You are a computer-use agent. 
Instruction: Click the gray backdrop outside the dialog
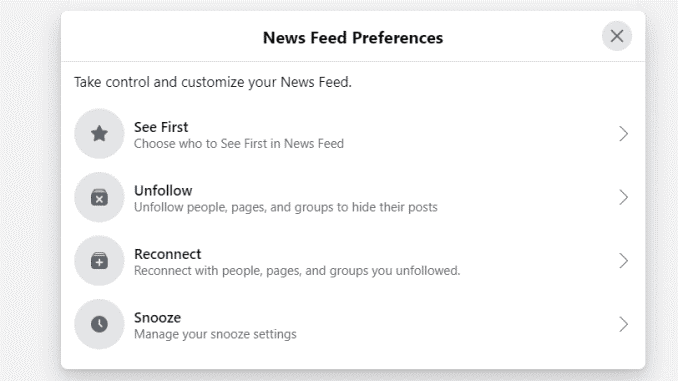[x=30, y=190]
